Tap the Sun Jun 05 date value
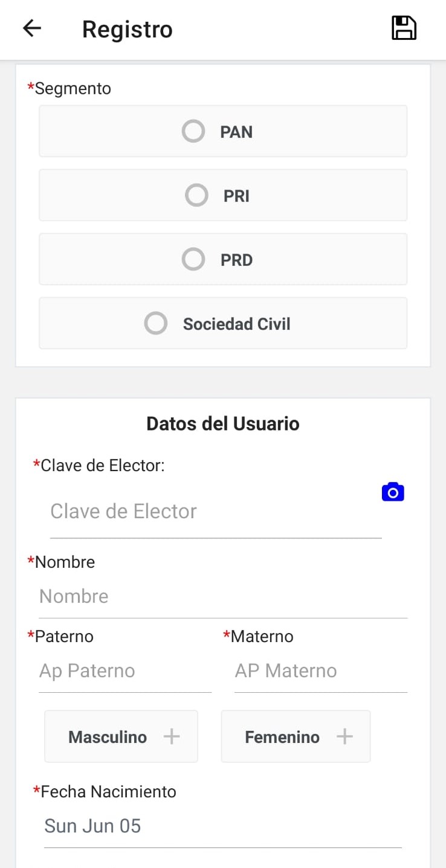 (x=92, y=826)
